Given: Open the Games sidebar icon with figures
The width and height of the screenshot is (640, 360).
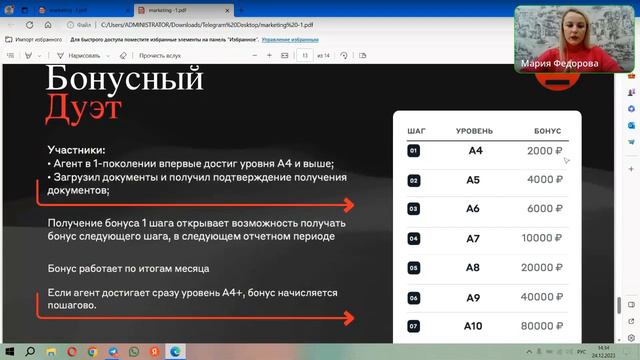Looking at the screenshot, I should (x=631, y=93).
